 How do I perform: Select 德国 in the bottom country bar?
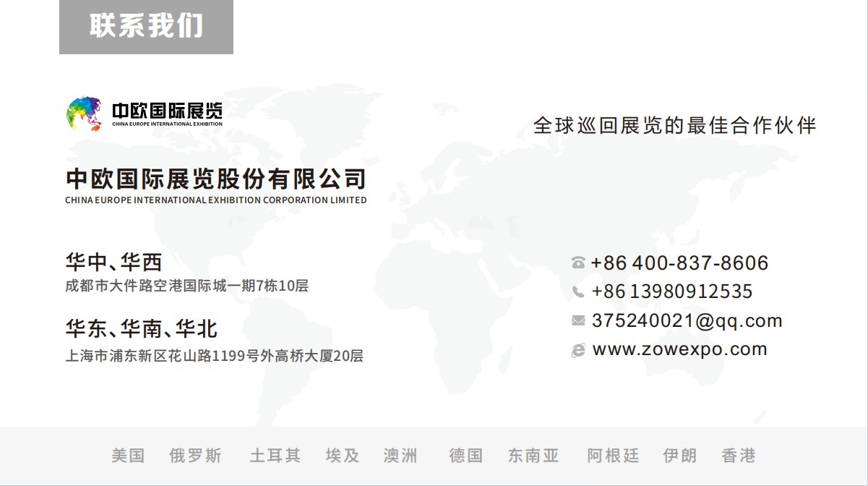[465, 456]
